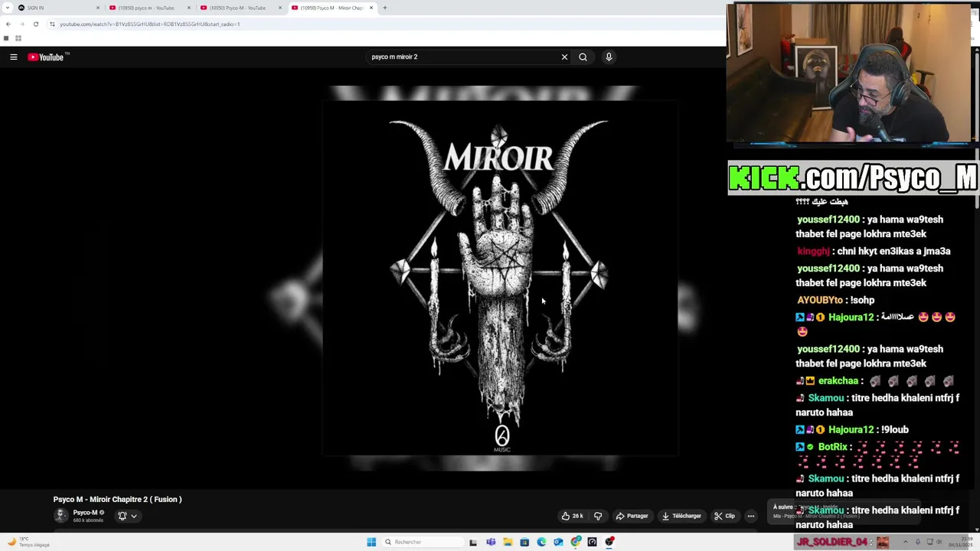Visit the Psyco-M channel name link

pyautogui.click(x=85, y=513)
